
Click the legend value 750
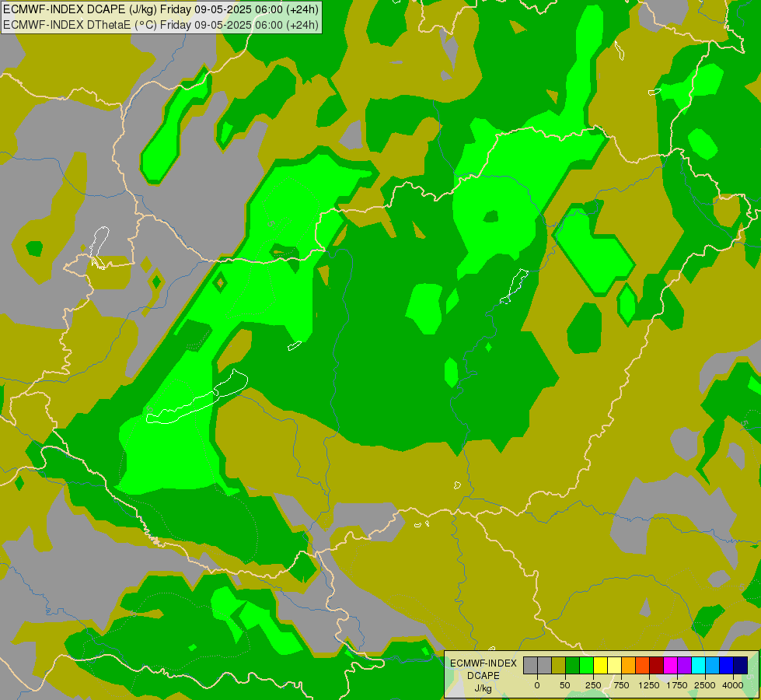[621, 685]
